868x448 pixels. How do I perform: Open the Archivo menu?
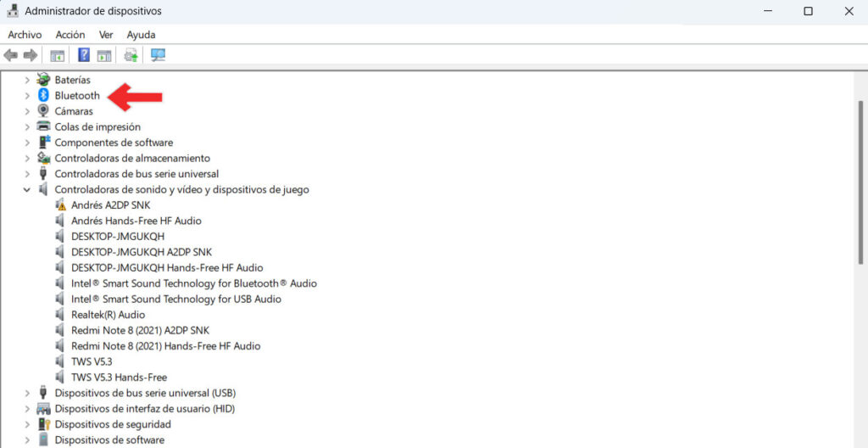[x=25, y=35]
